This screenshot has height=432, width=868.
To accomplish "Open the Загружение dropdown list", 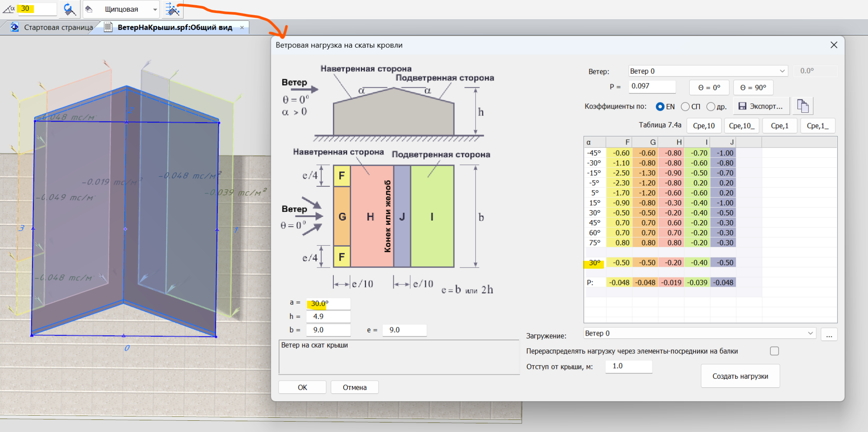I will [810, 333].
